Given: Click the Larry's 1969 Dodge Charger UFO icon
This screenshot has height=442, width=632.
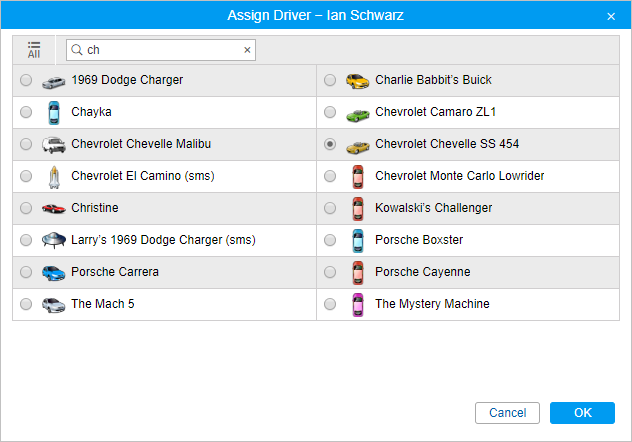Looking at the screenshot, I should coord(53,240).
